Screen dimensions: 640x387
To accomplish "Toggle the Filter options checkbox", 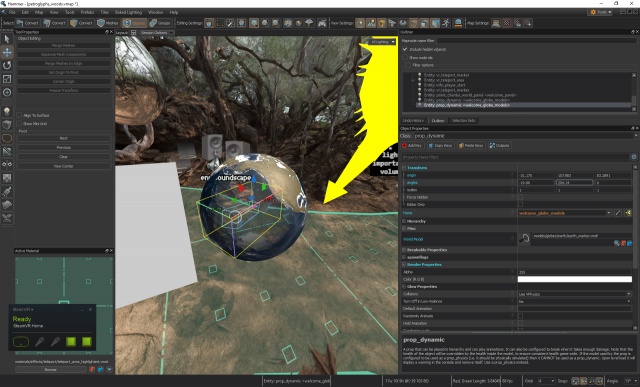I will (407, 65).
